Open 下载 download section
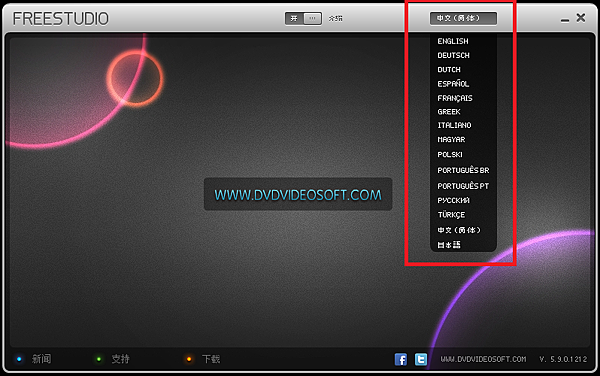The height and width of the screenshot is (376, 600). point(211,359)
